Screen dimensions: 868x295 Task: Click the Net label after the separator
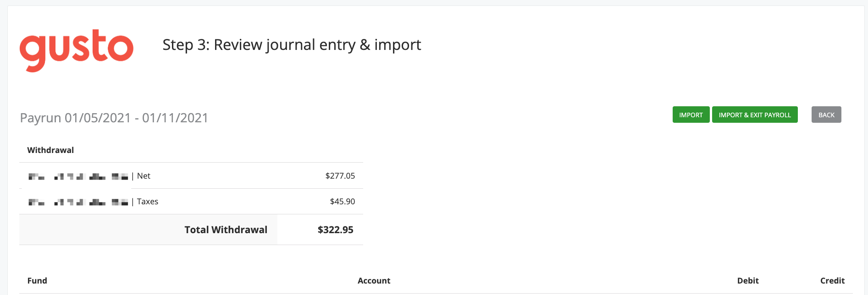(144, 176)
